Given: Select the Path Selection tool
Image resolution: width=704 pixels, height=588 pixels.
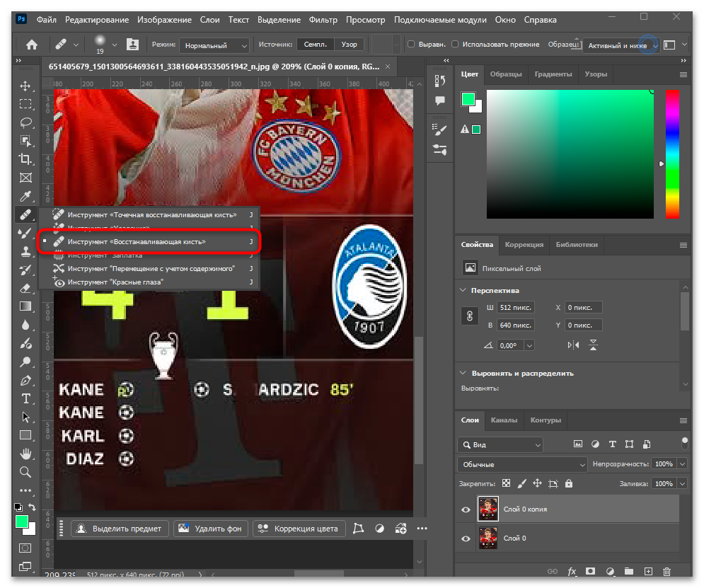Looking at the screenshot, I should pos(25,417).
